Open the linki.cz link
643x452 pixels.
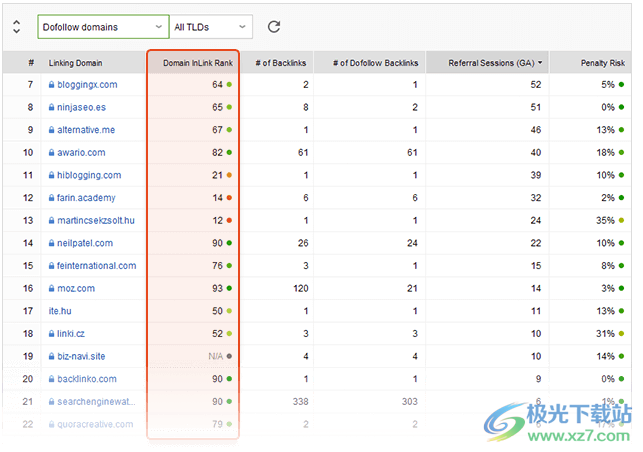71,333
